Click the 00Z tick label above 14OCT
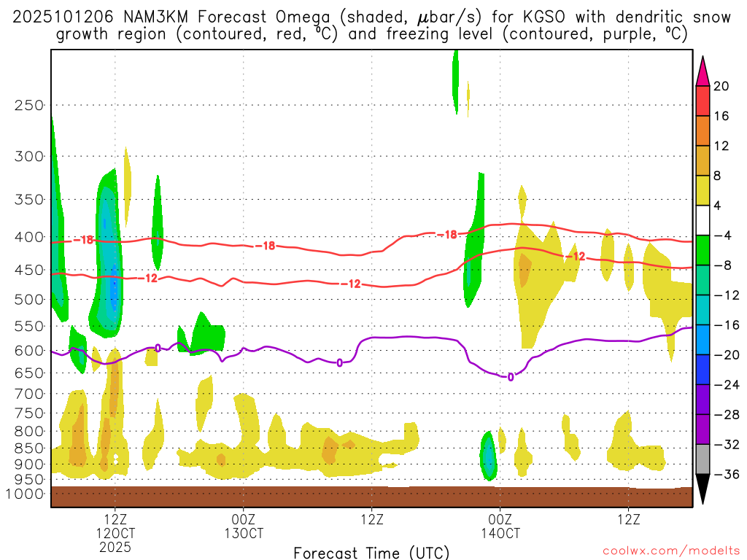 click(500, 519)
